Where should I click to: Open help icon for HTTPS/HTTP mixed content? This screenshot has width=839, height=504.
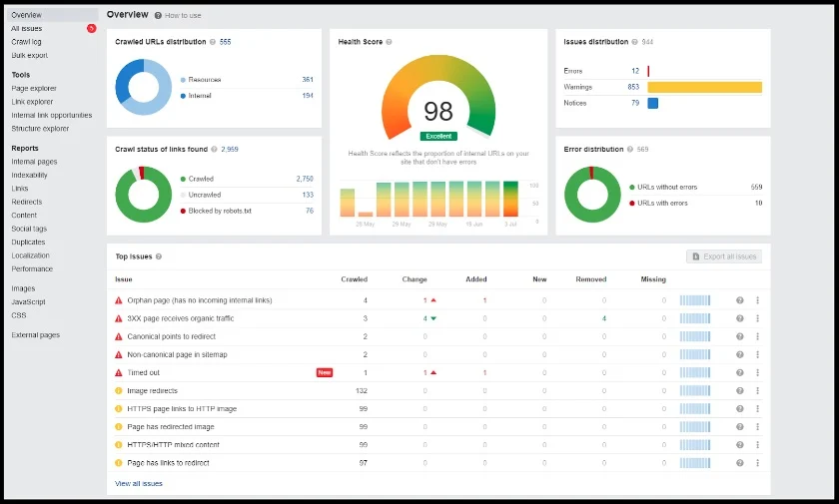(x=739, y=445)
